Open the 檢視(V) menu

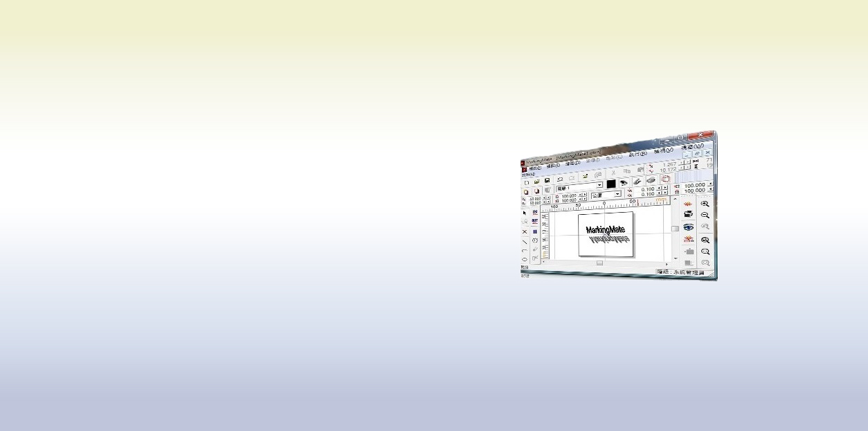coord(664,150)
